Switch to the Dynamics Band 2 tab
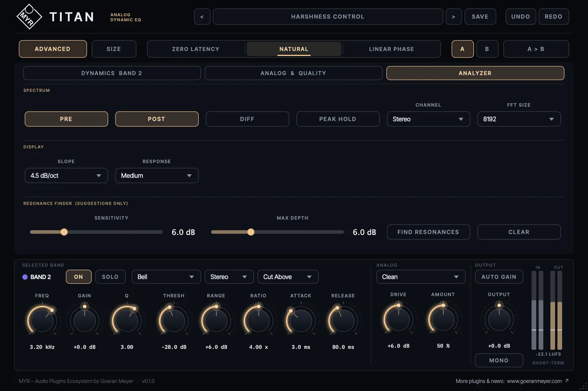588x391 pixels. (x=112, y=73)
